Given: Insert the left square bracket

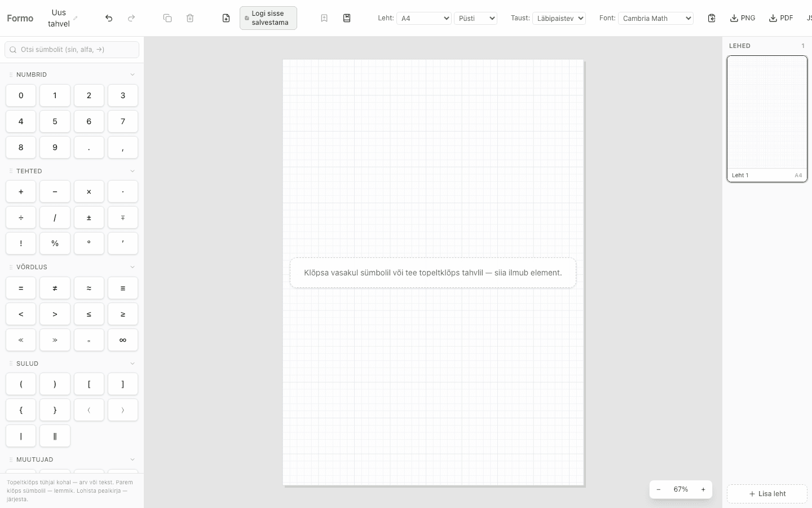Looking at the screenshot, I should point(89,384).
